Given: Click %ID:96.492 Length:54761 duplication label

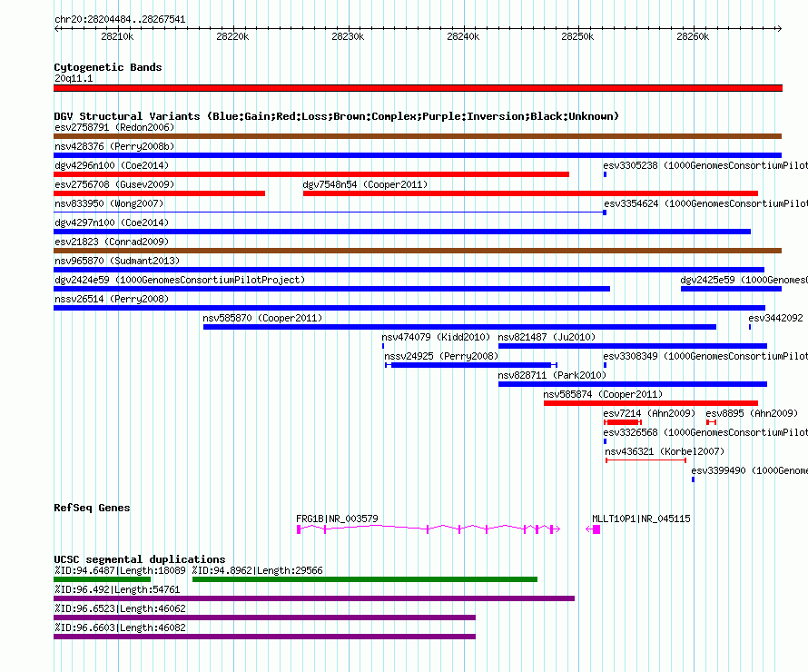Looking at the screenshot, I should point(117,589).
